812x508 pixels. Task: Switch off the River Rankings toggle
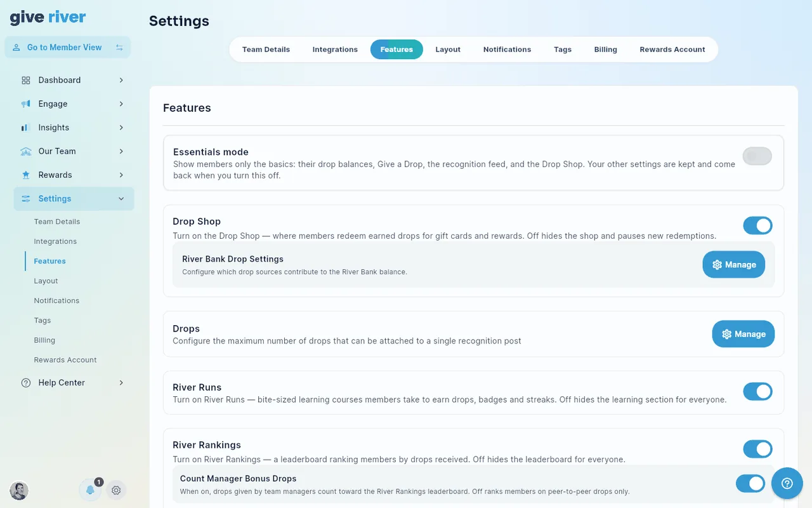click(757, 449)
